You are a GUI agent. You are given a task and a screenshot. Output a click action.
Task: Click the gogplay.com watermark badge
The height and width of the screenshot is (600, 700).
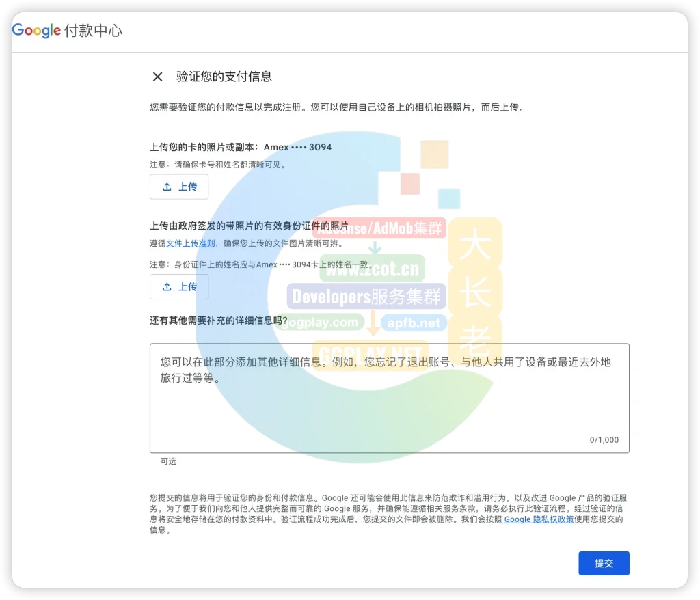tap(319, 322)
